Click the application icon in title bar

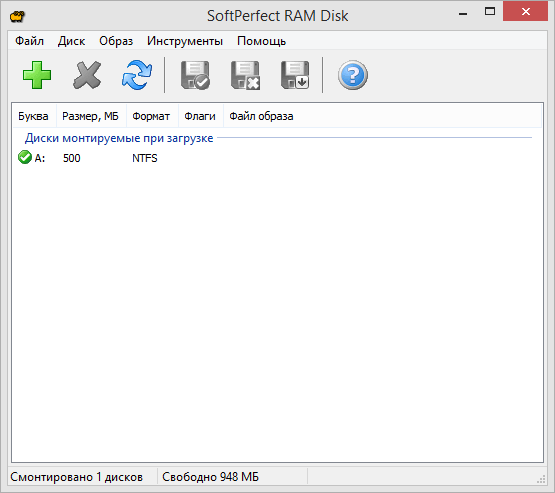click(17, 16)
